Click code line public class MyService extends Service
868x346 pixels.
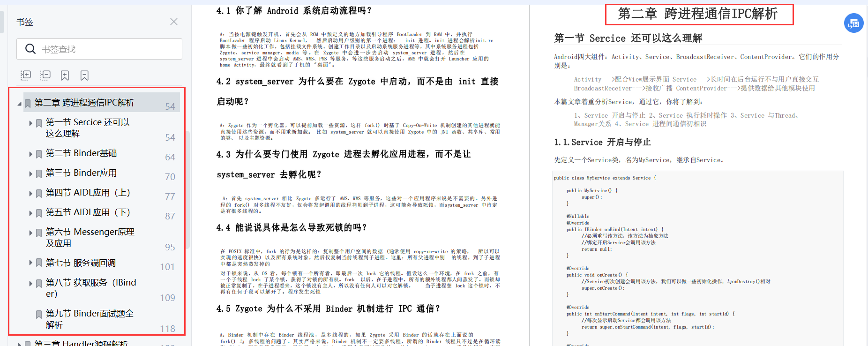tap(605, 178)
